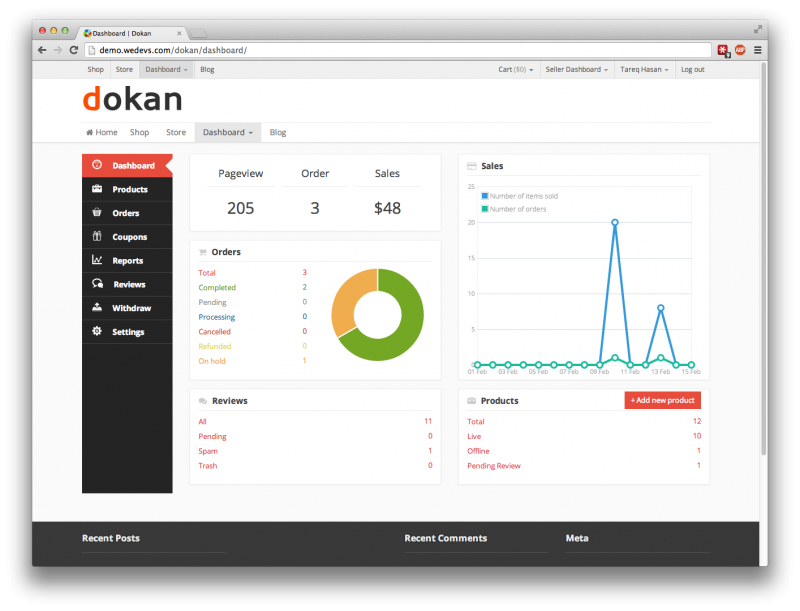Expand the Cart dropdown in top bar
Screen dimensions: 800x611
(515, 70)
